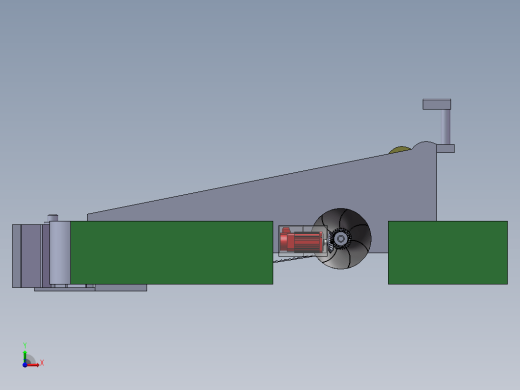Click the rounded bump at the ramp top
The image size is (520, 390).
click(425, 145)
